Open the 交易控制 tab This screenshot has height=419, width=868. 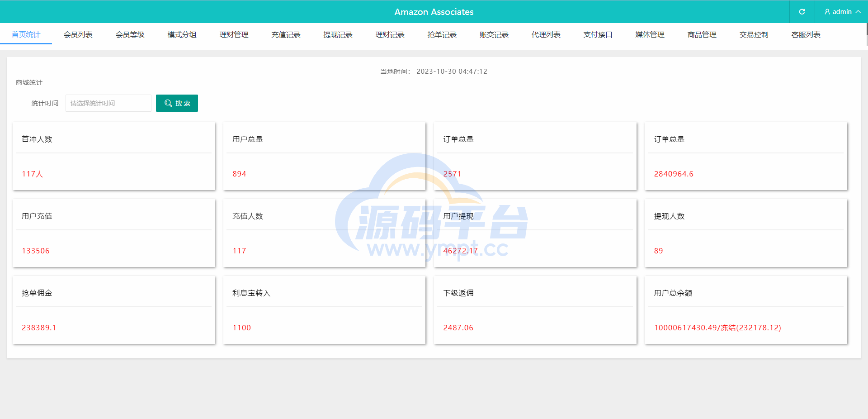pyautogui.click(x=754, y=34)
